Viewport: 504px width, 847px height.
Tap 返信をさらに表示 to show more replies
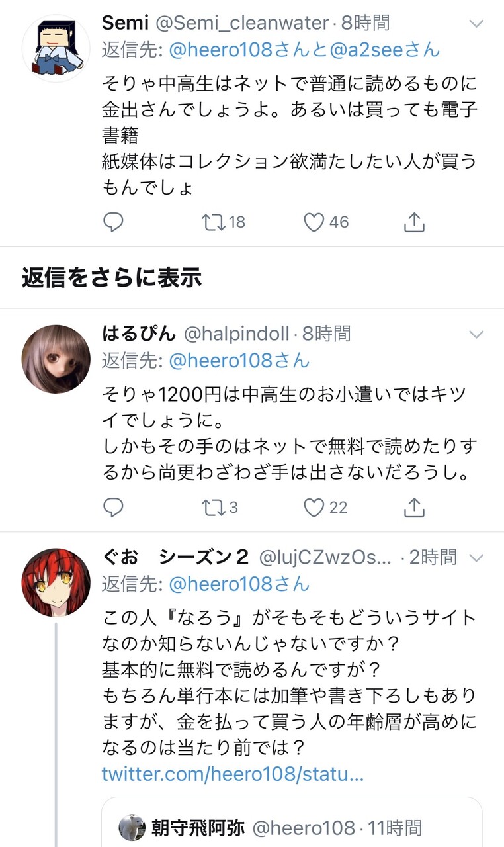(x=111, y=278)
